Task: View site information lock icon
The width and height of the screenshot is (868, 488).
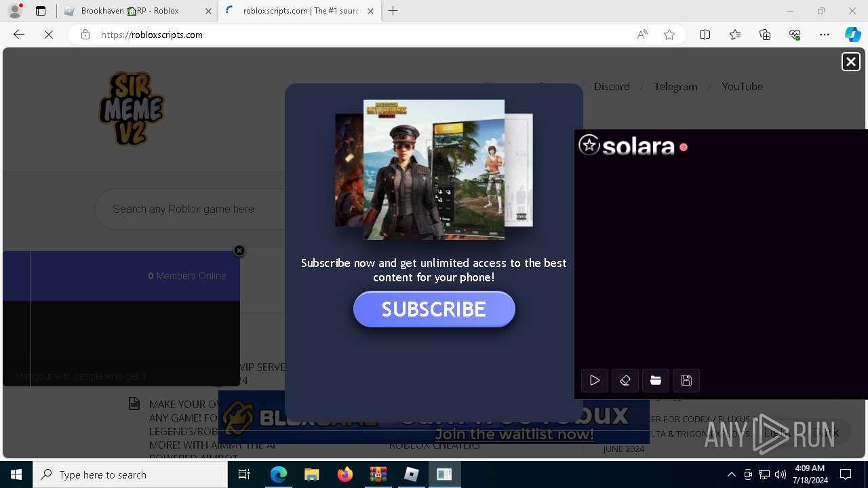Action: (85, 35)
